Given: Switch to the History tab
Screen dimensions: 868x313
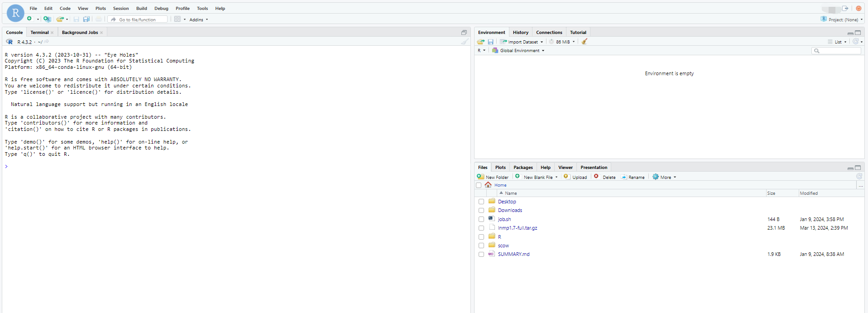Looking at the screenshot, I should tap(521, 33).
